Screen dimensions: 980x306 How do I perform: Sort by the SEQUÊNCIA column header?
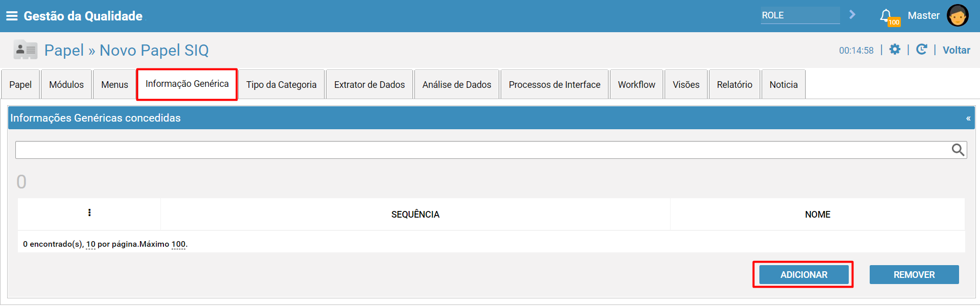tap(415, 215)
